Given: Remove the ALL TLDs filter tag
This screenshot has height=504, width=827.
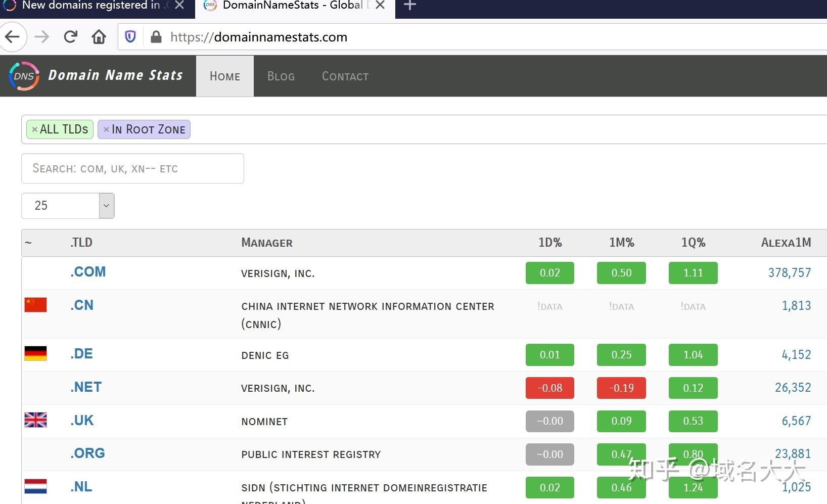Looking at the screenshot, I should coord(34,129).
